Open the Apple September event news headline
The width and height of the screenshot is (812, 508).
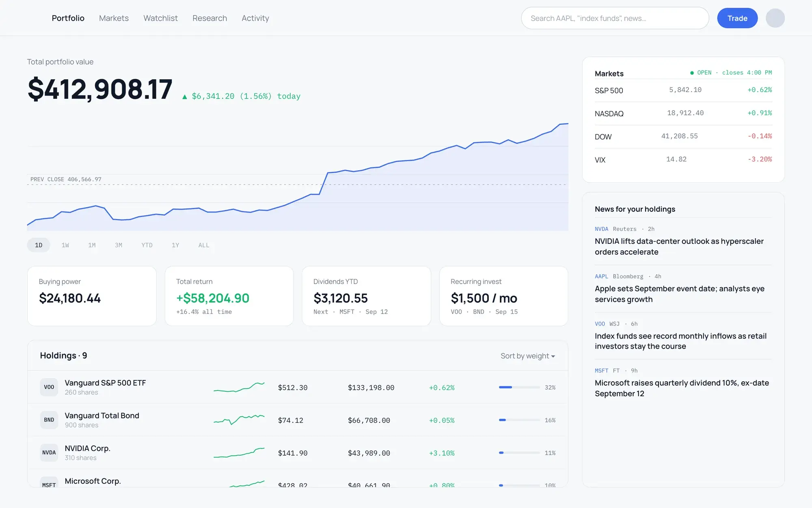point(679,294)
